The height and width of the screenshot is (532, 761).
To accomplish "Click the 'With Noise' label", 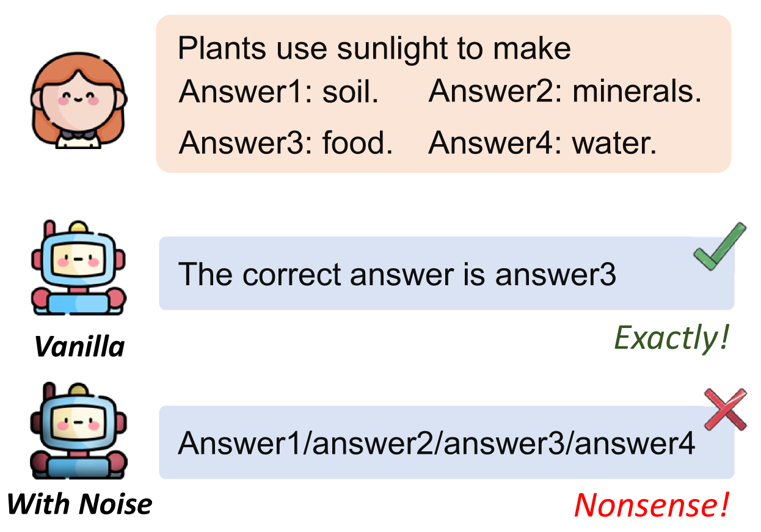I will pyautogui.click(x=79, y=505).
